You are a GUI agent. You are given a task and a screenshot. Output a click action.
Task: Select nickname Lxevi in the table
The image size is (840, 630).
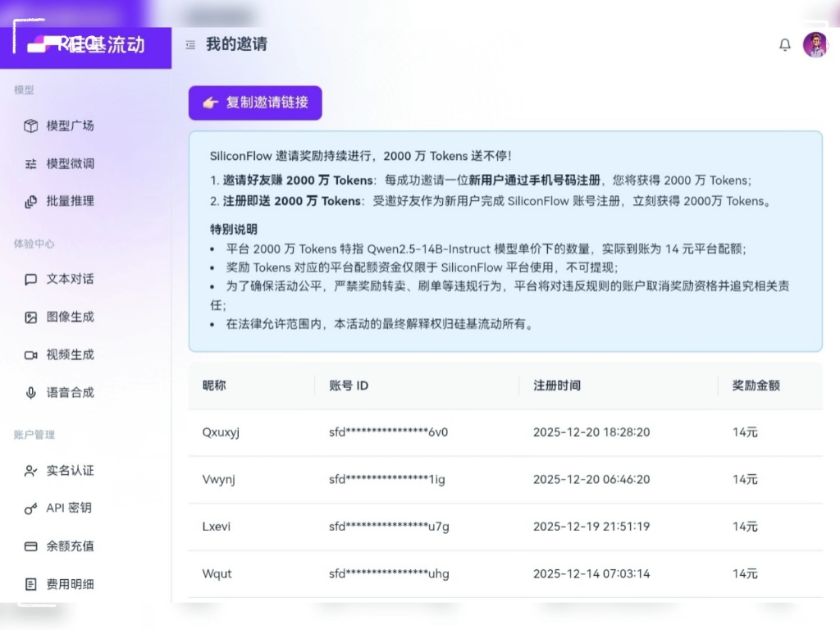click(x=217, y=527)
